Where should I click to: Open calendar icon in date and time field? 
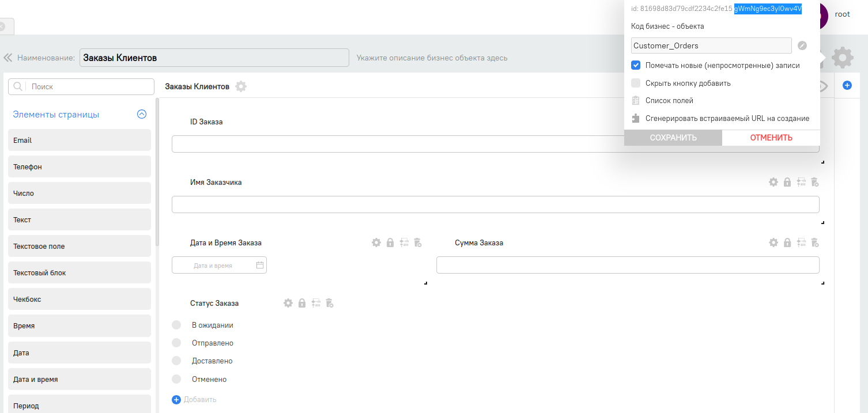[260, 266]
